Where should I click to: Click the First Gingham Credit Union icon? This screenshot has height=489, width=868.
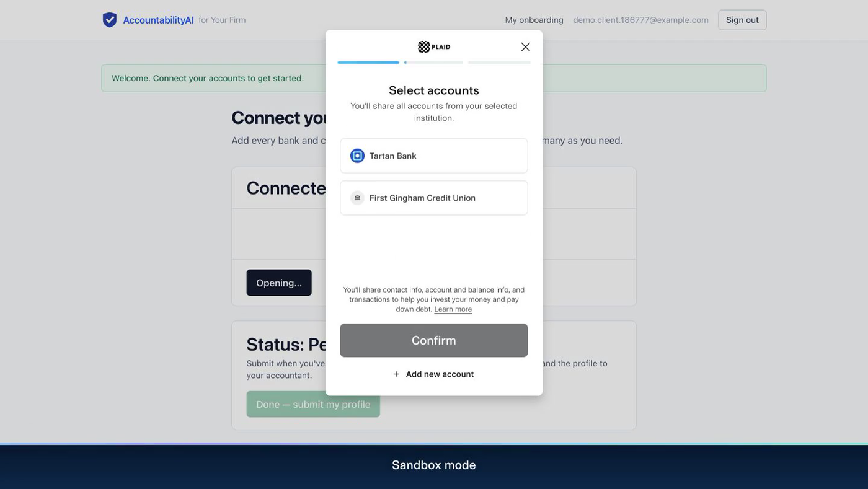[x=357, y=198]
